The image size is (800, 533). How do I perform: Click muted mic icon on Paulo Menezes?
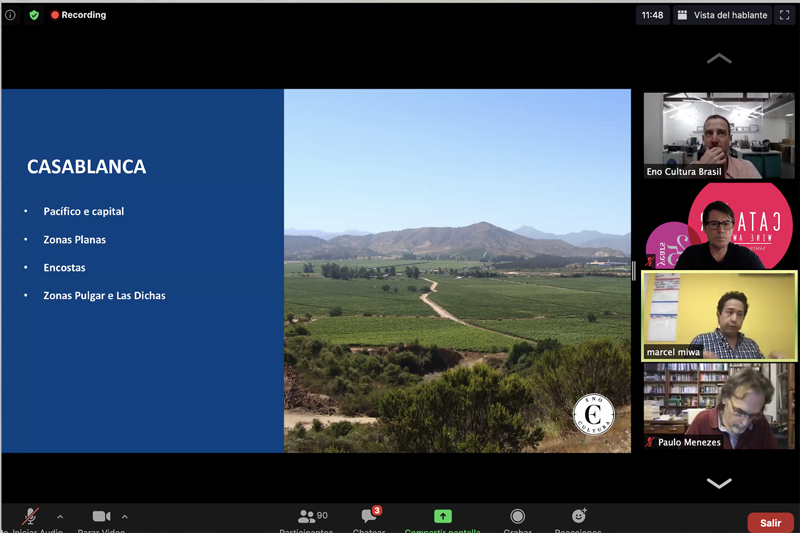[x=650, y=442]
